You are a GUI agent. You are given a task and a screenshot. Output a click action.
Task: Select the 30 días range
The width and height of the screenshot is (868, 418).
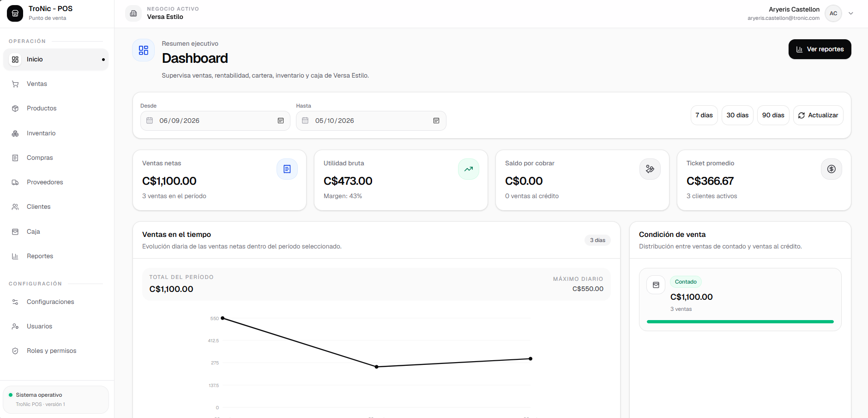point(737,115)
